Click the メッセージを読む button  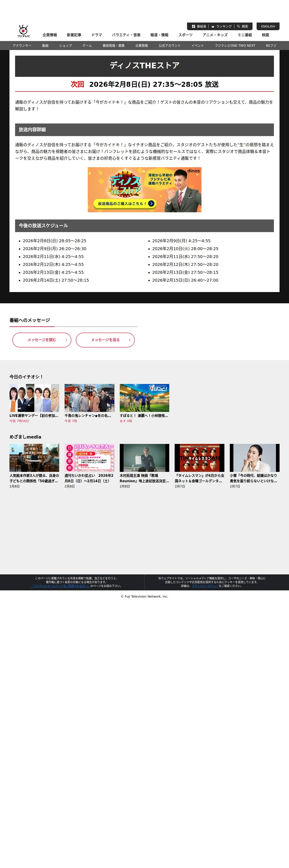tap(42, 340)
